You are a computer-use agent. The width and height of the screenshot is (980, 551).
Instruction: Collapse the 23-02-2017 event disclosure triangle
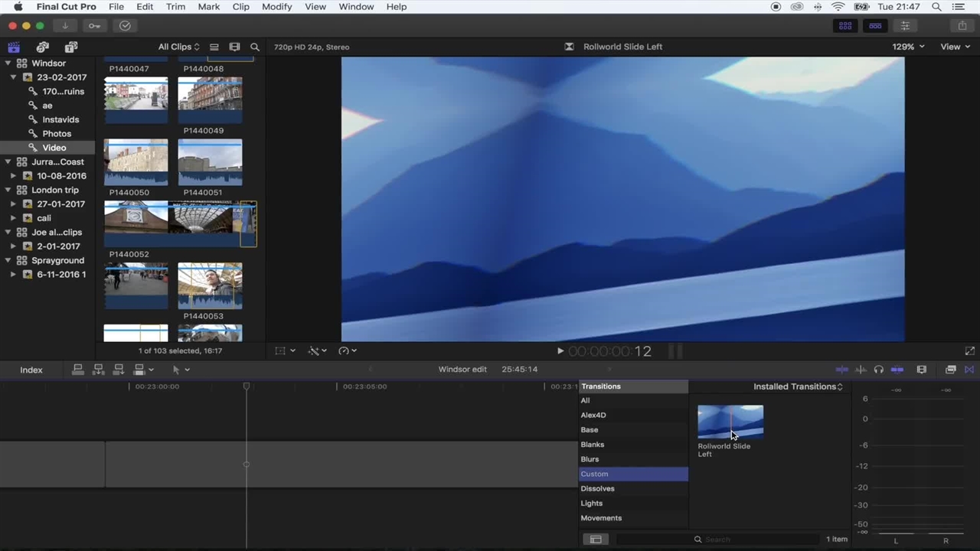pyautogui.click(x=14, y=77)
